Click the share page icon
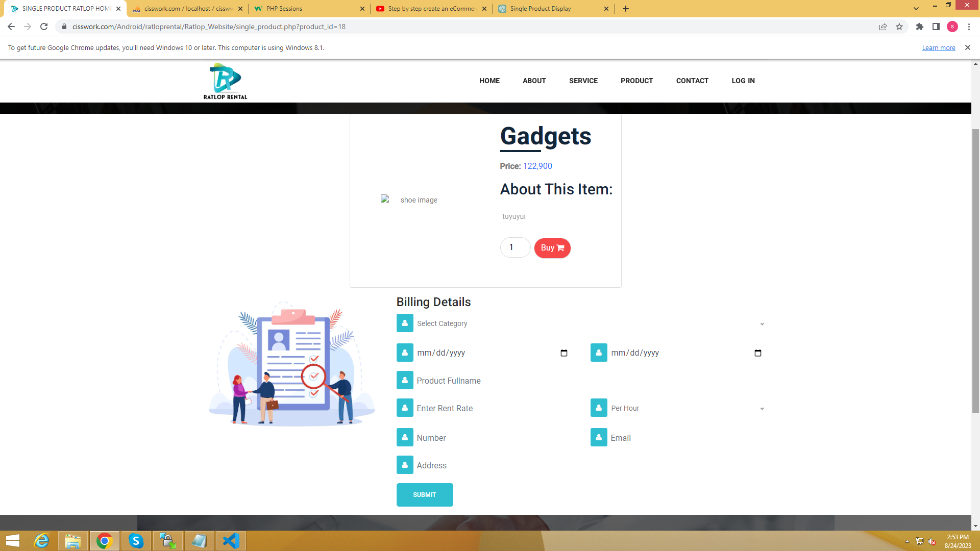980x551 pixels. click(883, 27)
